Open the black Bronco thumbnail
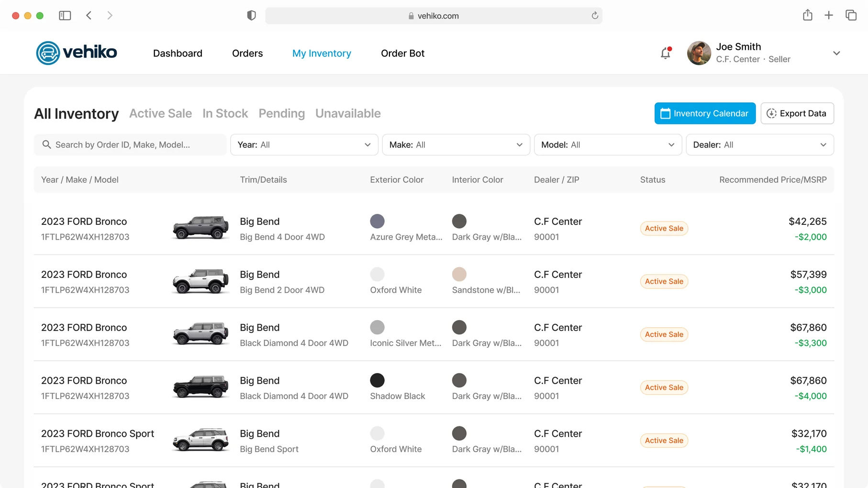This screenshot has width=868, height=488. (200, 387)
